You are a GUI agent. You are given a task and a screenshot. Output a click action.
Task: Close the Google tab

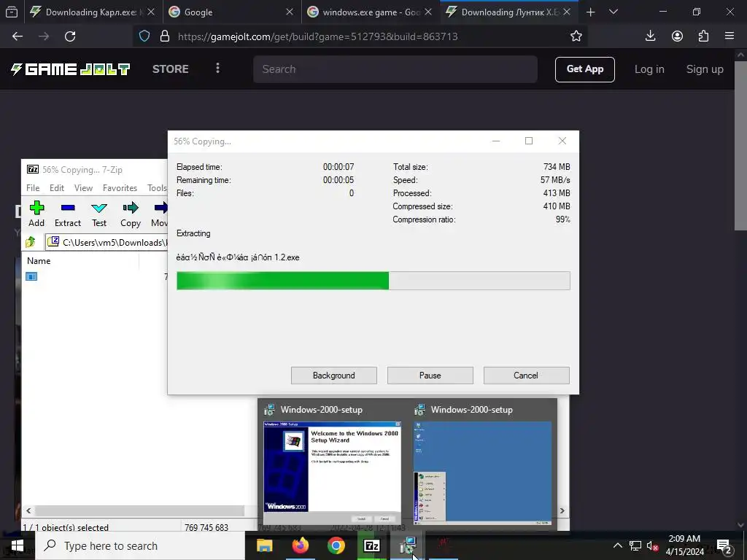coord(290,12)
